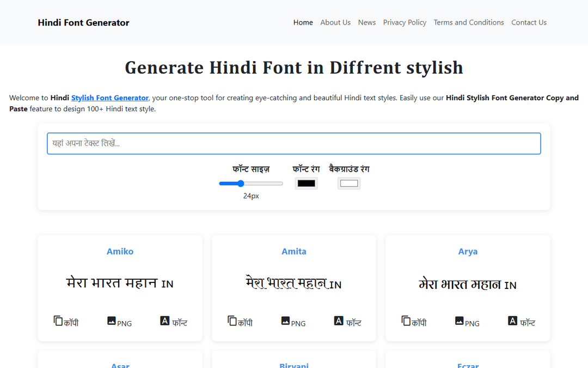Click the font download icon in Arya card

(x=513, y=321)
